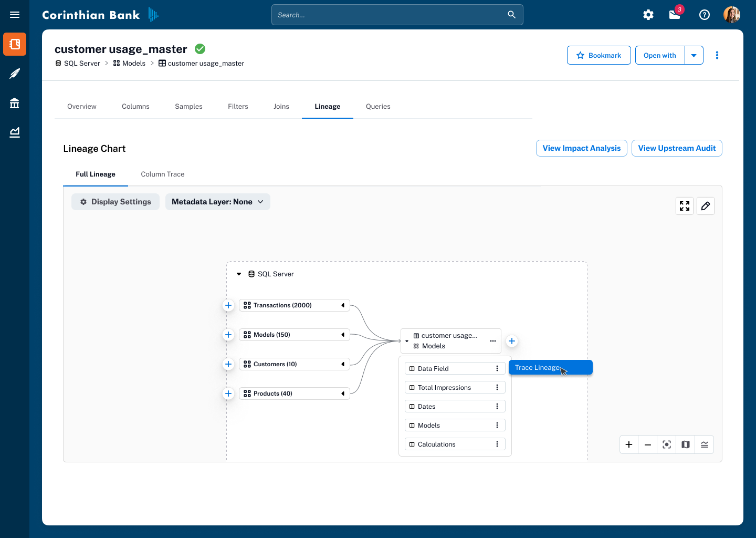The width and height of the screenshot is (756, 538).
Task: Collapse Products (40) node arrow
Action: (x=343, y=394)
